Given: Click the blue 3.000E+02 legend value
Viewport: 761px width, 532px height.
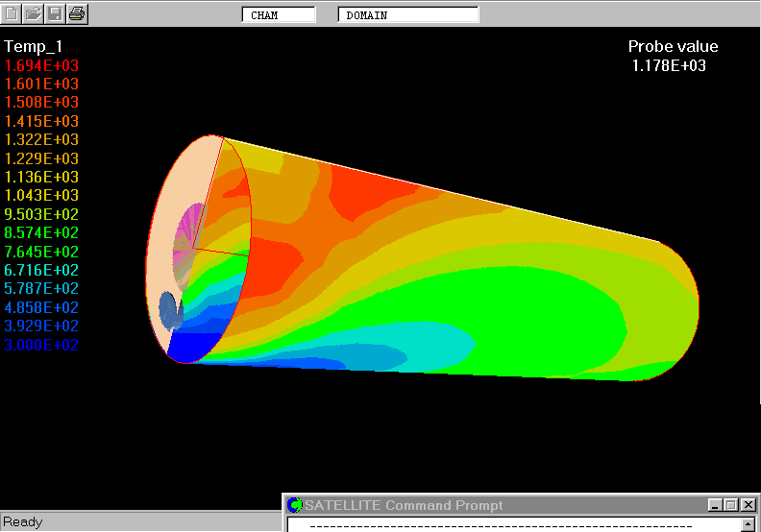Looking at the screenshot, I should (42, 345).
